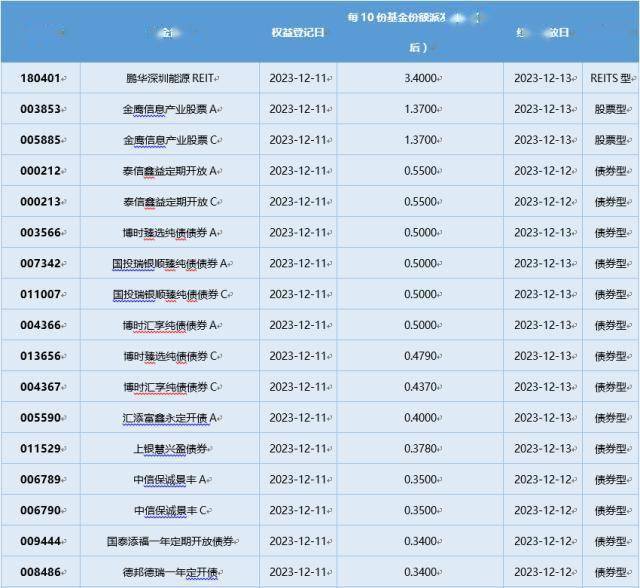Select fund code 003566

[x=40, y=233]
